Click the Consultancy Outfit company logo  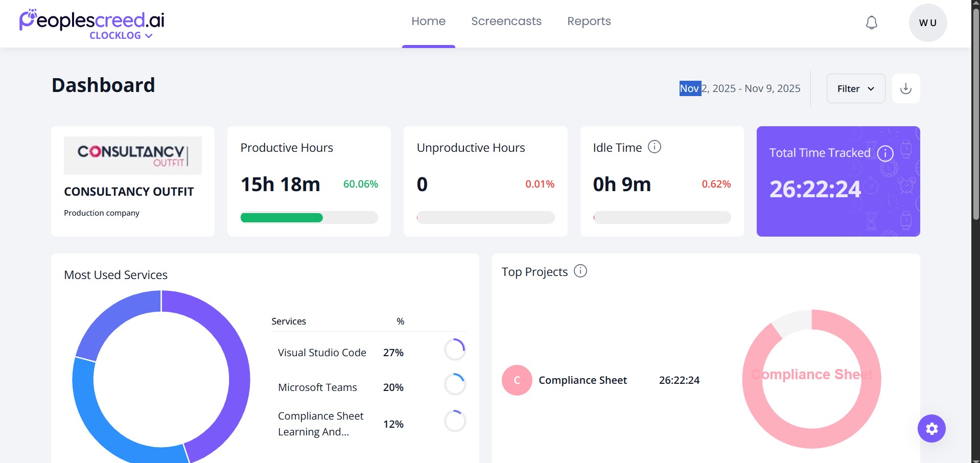[132, 155]
